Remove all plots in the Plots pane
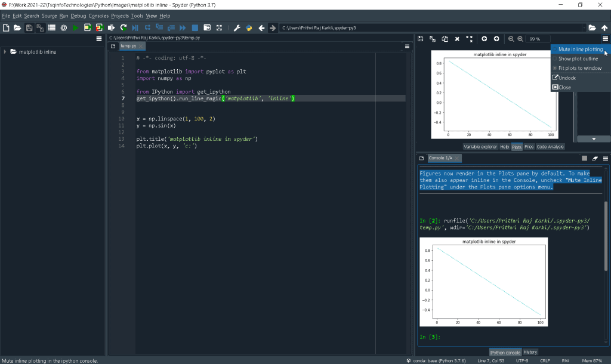Image resolution: width=611 pixels, height=364 pixels. coord(469,39)
